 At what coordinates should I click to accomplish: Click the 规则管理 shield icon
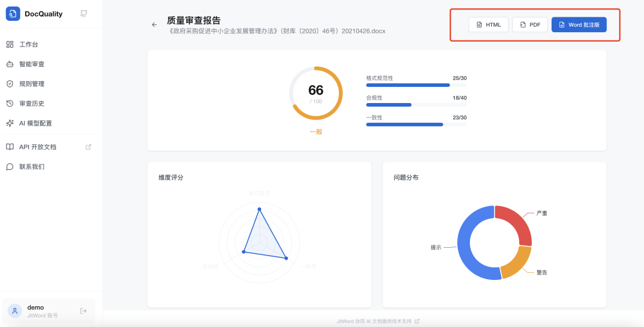[10, 84]
